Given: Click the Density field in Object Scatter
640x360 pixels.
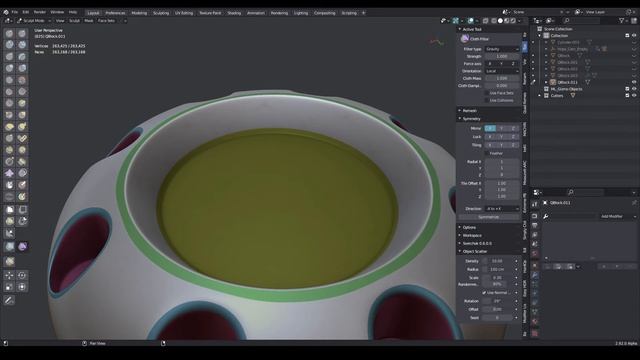Looking at the screenshot, I should click(x=497, y=261).
